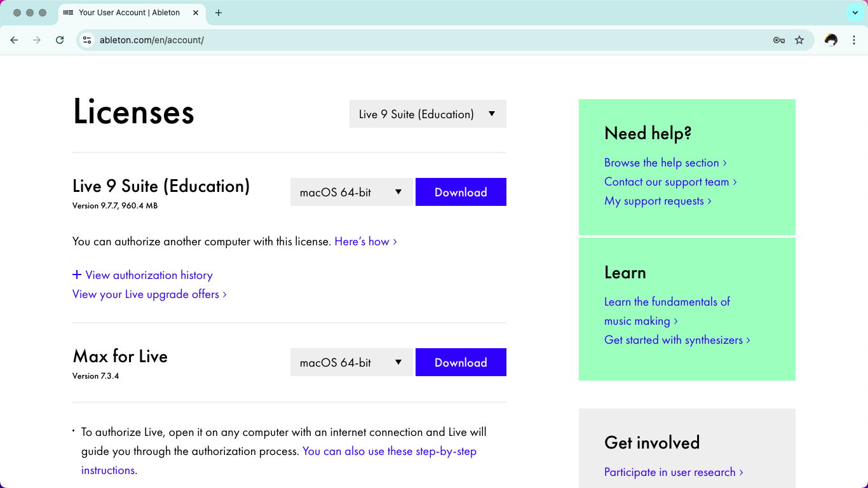Open Participate in user research

(x=674, y=472)
